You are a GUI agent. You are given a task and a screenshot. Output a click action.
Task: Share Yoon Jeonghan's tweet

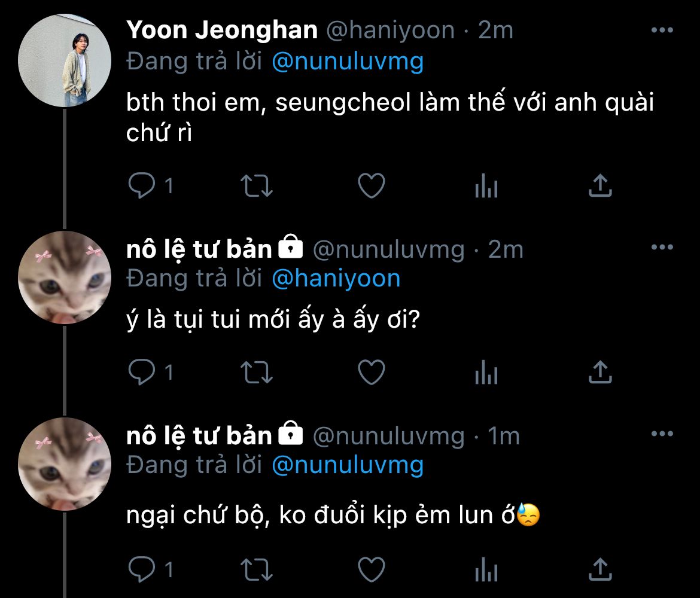tap(599, 186)
